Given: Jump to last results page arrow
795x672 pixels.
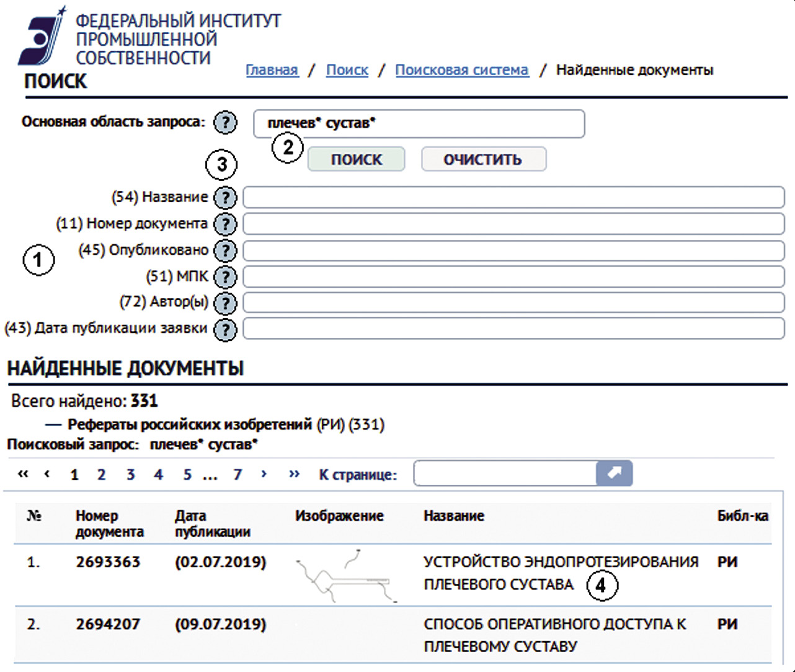Looking at the screenshot, I should tap(294, 474).
